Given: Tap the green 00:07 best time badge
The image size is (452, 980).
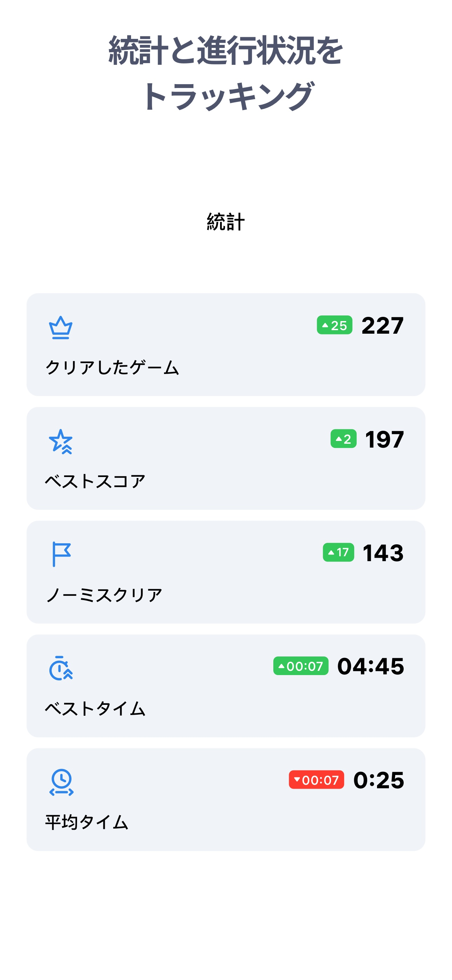Looking at the screenshot, I should [x=301, y=666].
